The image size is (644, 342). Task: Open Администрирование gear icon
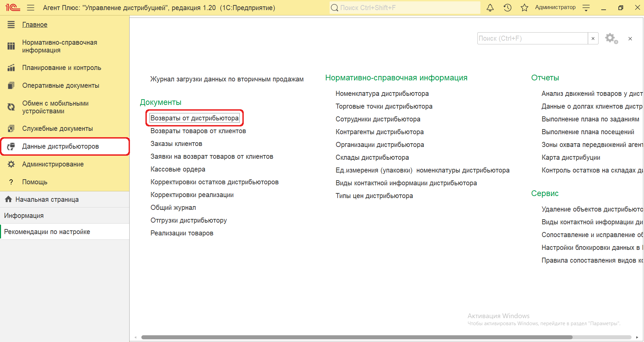pyautogui.click(x=11, y=164)
